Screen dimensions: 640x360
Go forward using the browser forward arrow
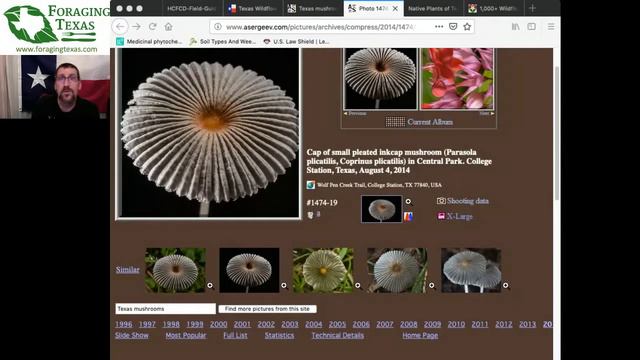(x=136, y=27)
